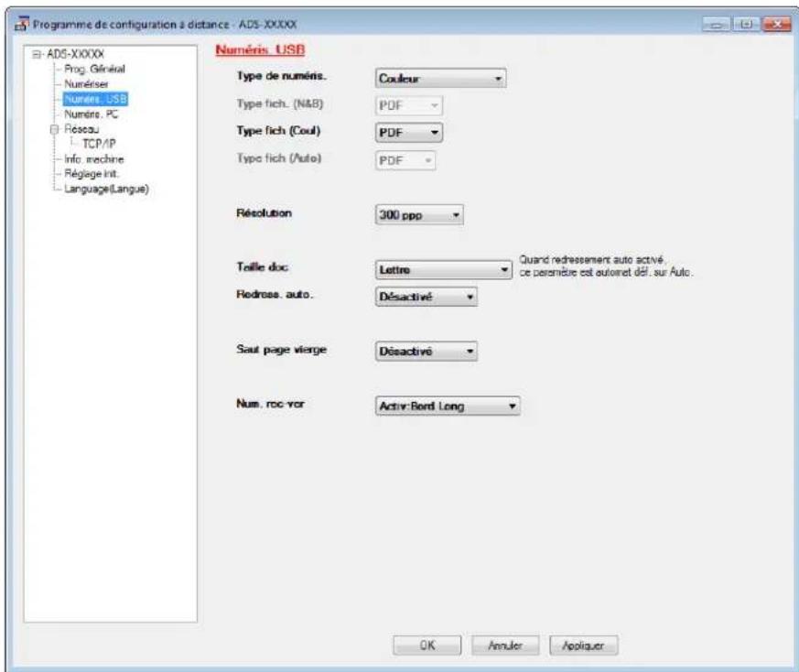Open the Type de numéris. Couleur dropdown
This screenshot has height=672, width=799.
click(x=440, y=79)
